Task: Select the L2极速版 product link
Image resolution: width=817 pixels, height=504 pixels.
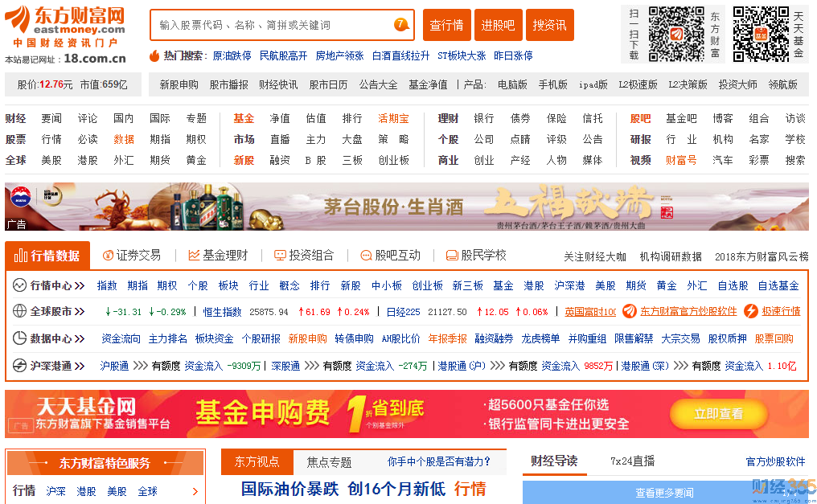Action: tap(638, 85)
